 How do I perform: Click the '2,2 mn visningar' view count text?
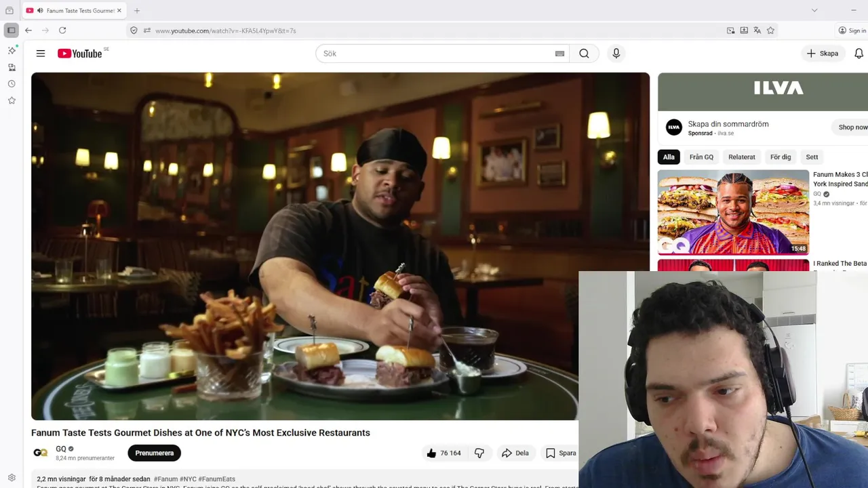(61, 479)
